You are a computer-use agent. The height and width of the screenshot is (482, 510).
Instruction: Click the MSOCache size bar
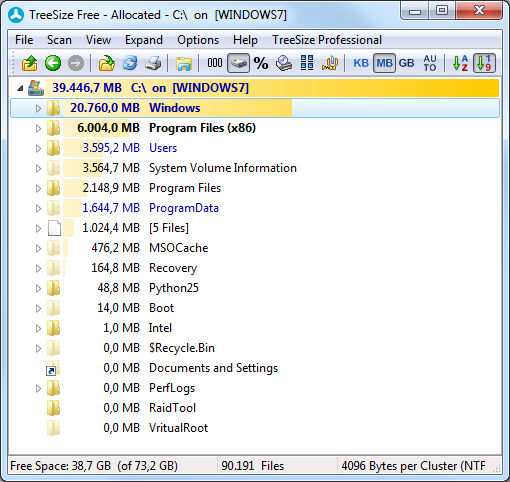coord(66,248)
